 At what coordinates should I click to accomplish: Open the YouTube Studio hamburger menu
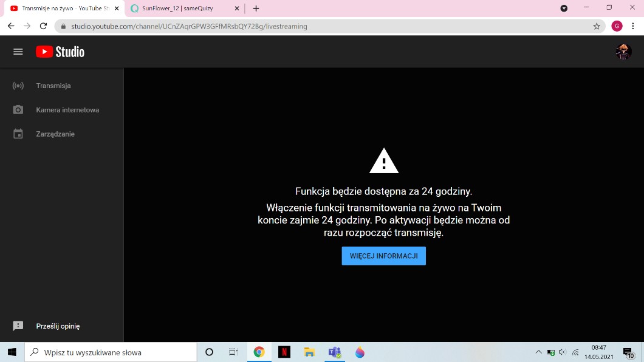point(18,52)
